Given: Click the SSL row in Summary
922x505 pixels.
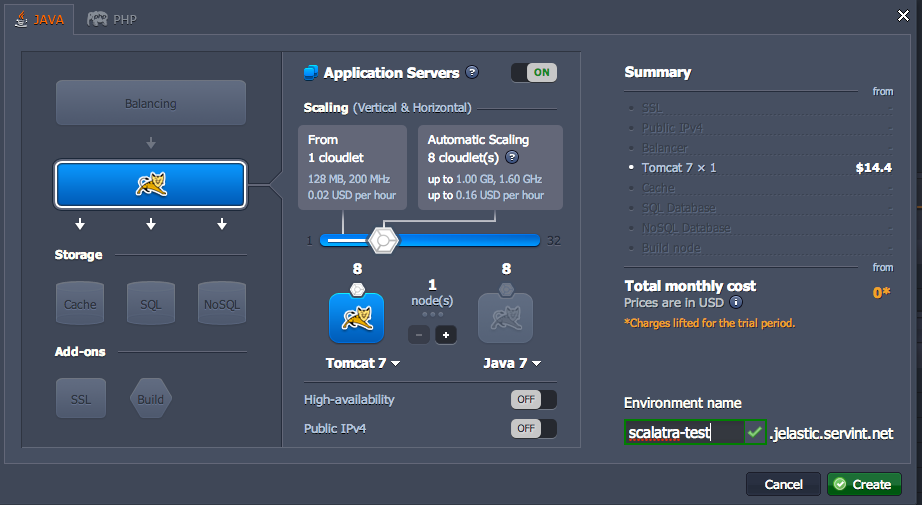Looking at the screenshot, I should click(759, 108).
